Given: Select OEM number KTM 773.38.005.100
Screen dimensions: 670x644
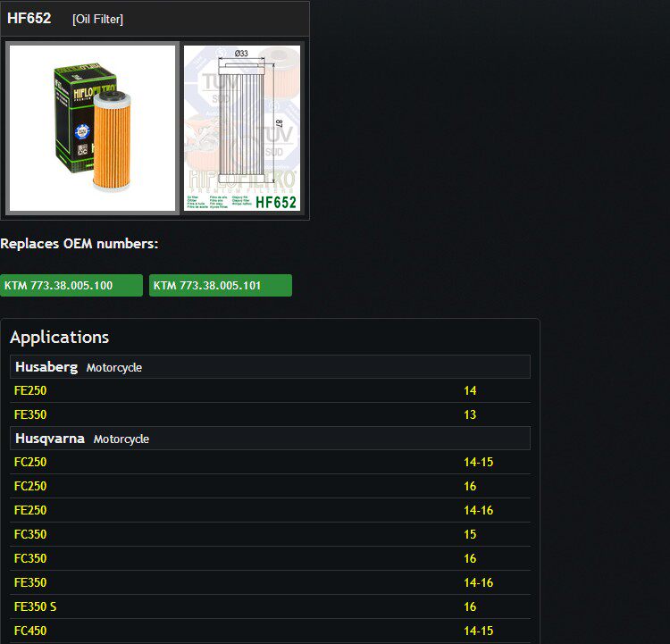Looking at the screenshot, I should coord(71,286).
